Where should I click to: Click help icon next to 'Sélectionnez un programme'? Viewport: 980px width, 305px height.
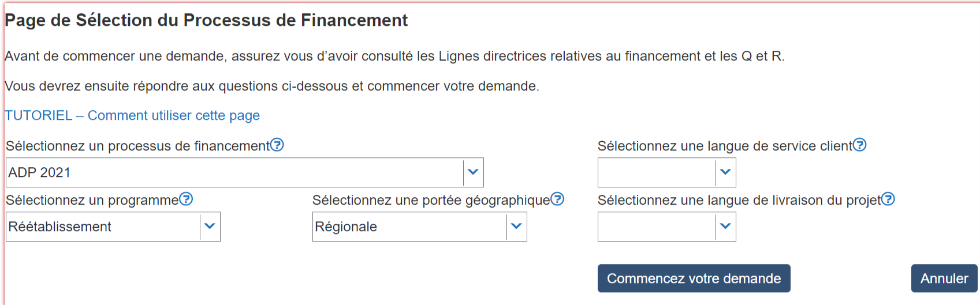click(186, 199)
